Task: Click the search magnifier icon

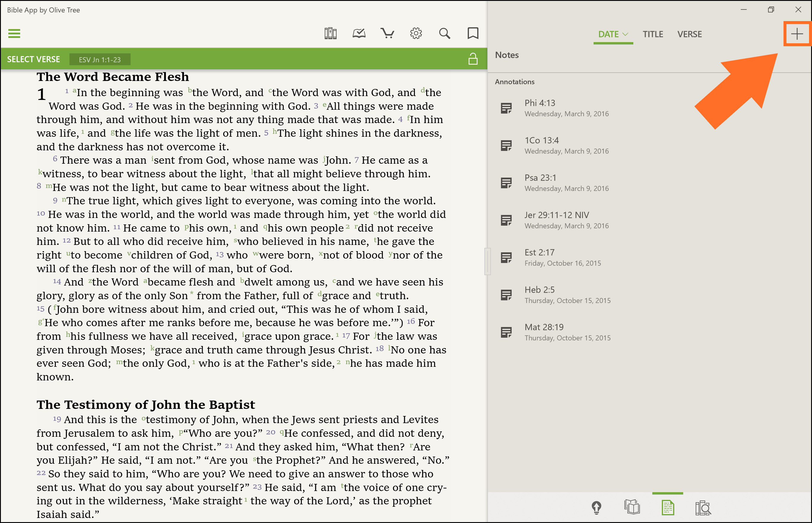Action: 444,34
